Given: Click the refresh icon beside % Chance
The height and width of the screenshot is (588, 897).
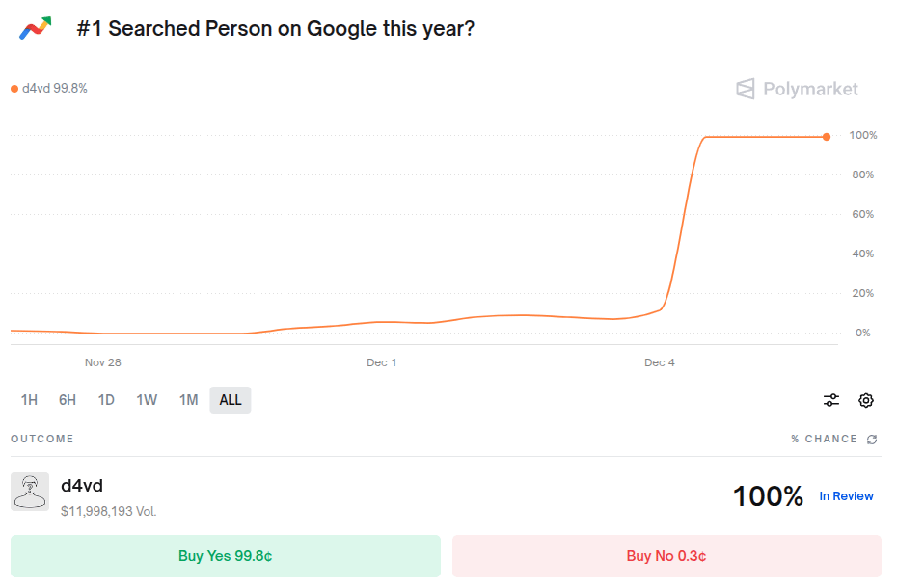Looking at the screenshot, I should click(x=872, y=440).
